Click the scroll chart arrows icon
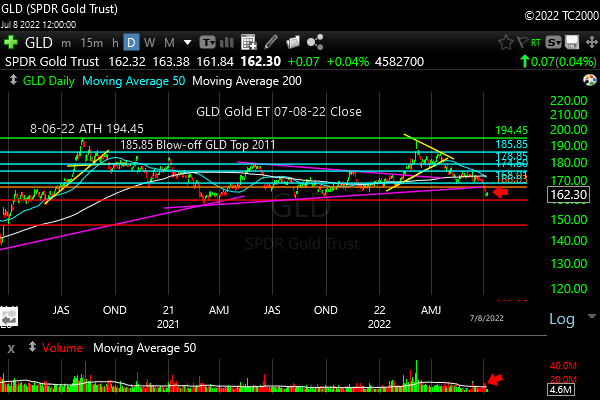 (9, 317)
